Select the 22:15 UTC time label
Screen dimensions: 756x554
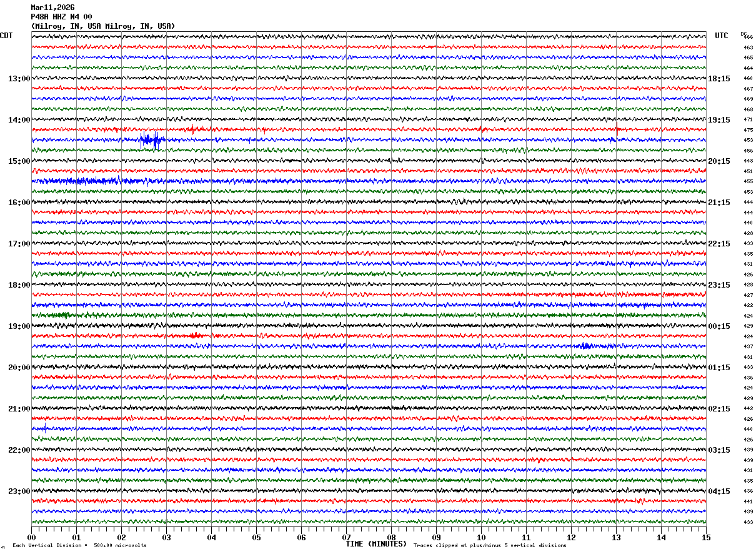tap(719, 244)
